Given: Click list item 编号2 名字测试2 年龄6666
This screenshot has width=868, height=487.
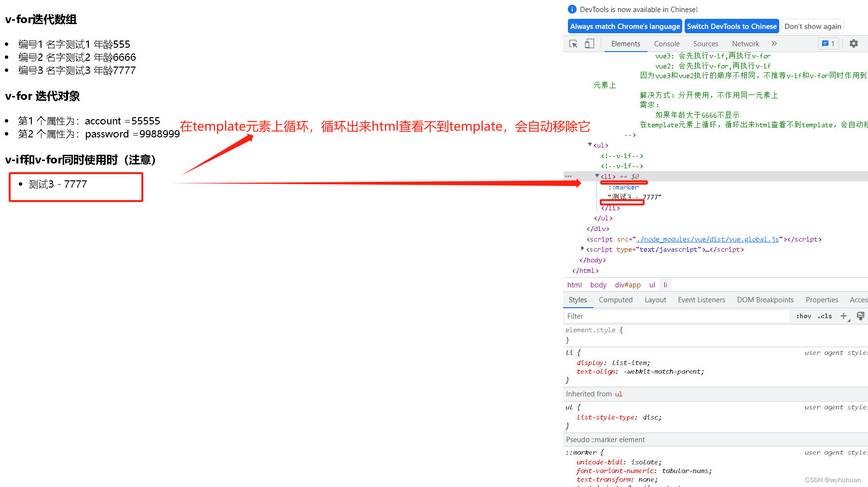Looking at the screenshot, I should point(77,57).
